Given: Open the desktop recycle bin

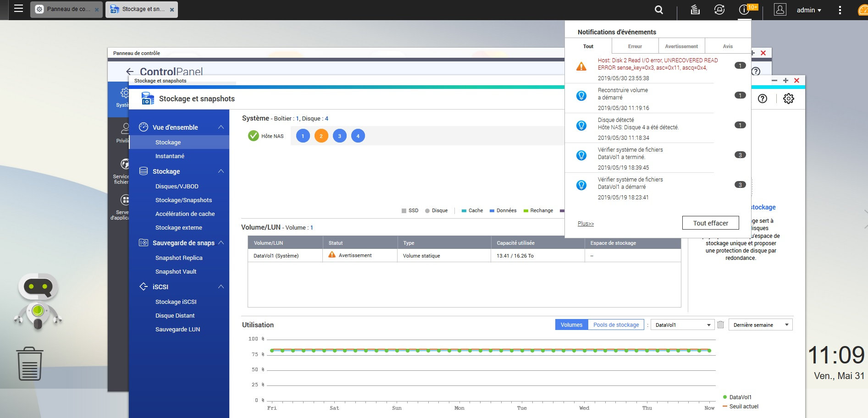Looking at the screenshot, I should pos(30,363).
